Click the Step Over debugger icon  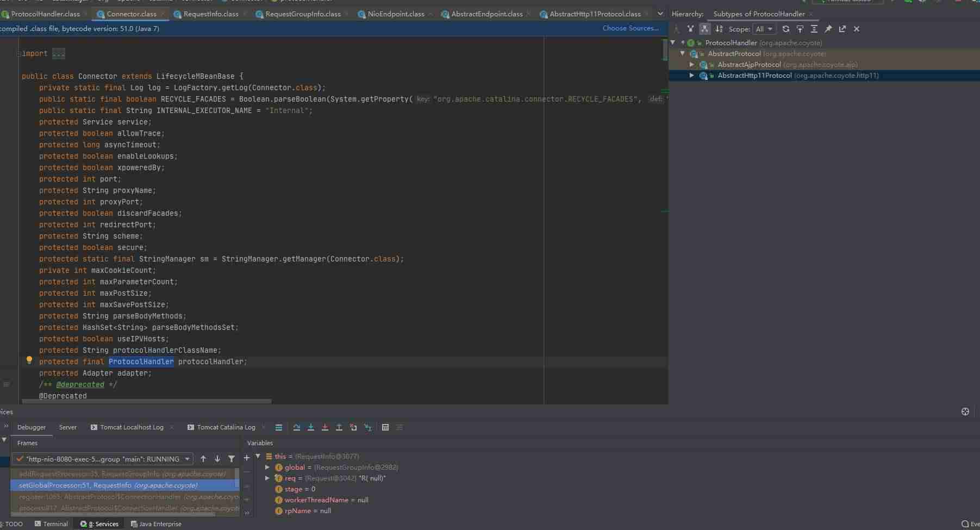coord(297,427)
